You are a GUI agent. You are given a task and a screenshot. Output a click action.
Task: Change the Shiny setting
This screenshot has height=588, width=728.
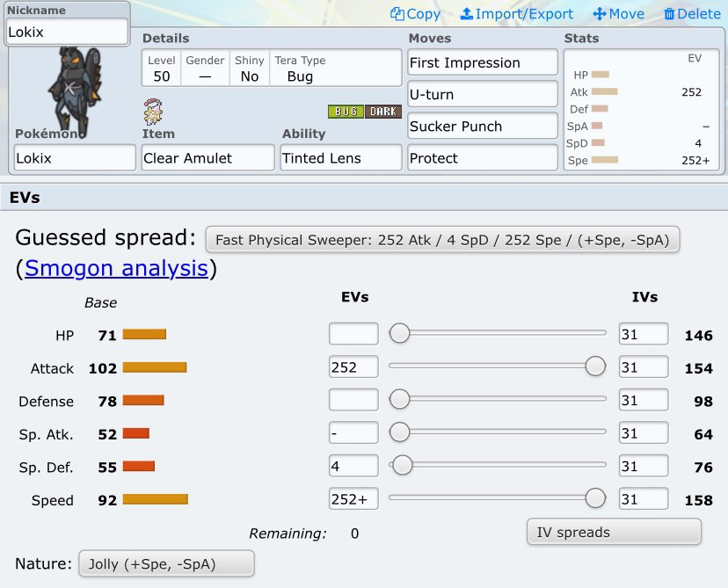point(250,69)
